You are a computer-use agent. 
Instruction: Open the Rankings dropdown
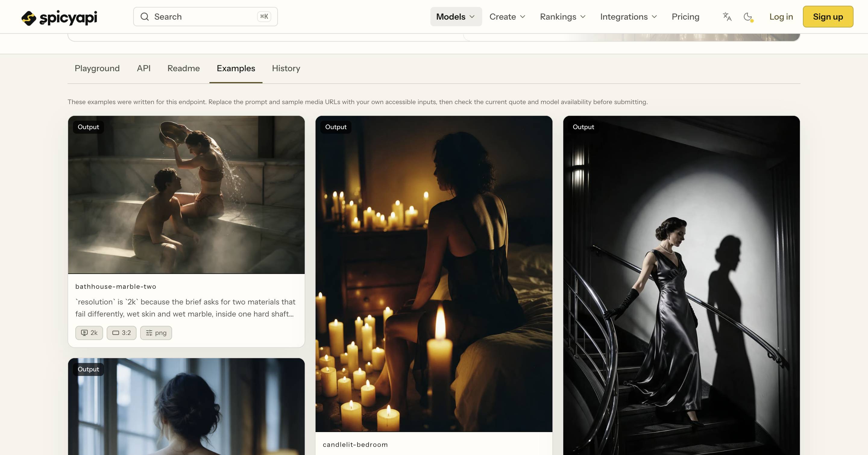pyautogui.click(x=563, y=17)
